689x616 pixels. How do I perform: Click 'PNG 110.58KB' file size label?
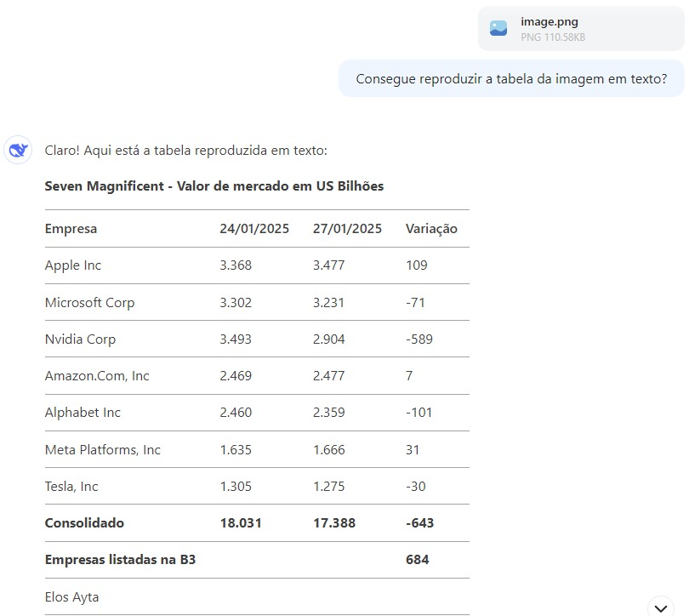[x=553, y=37]
